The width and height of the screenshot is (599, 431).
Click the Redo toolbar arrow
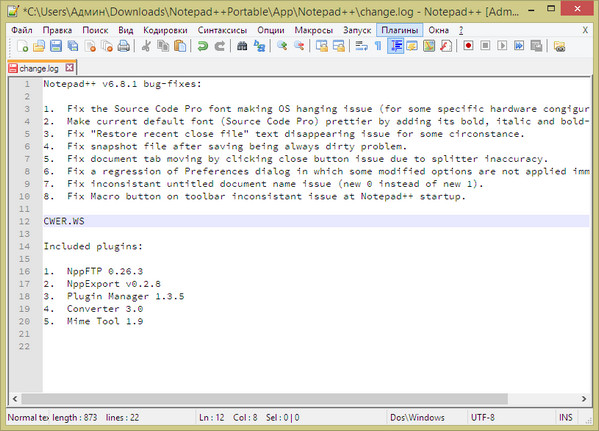click(x=220, y=46)
